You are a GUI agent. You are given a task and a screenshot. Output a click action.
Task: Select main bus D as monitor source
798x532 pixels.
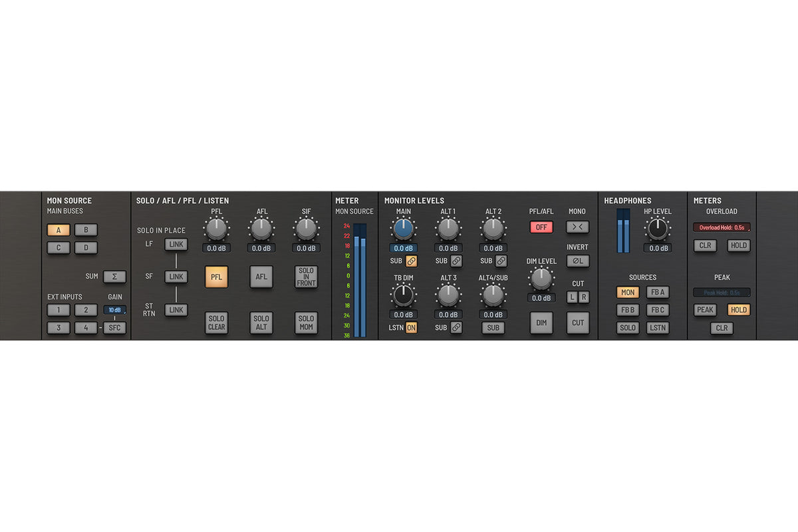86,248
